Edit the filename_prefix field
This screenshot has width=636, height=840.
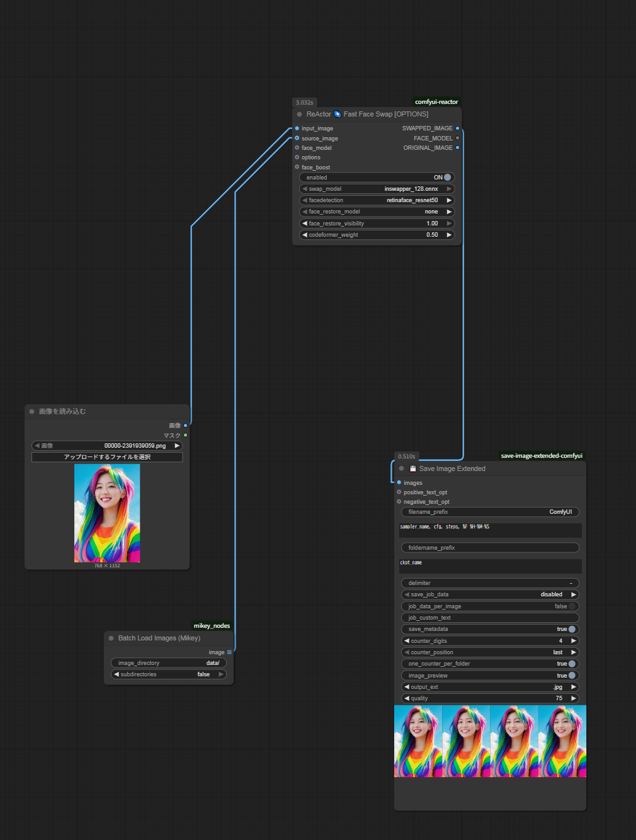(490, 512)
